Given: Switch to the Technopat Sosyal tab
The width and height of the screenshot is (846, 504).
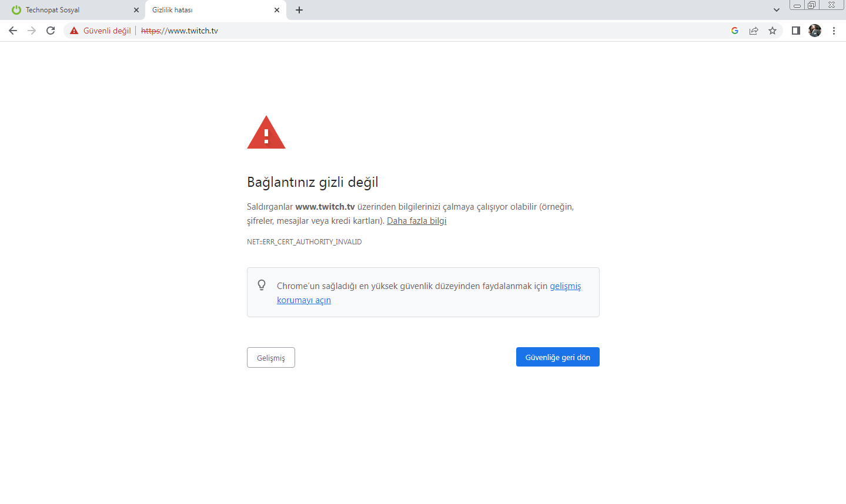Looking at the screenshot, I should (74, 10).
